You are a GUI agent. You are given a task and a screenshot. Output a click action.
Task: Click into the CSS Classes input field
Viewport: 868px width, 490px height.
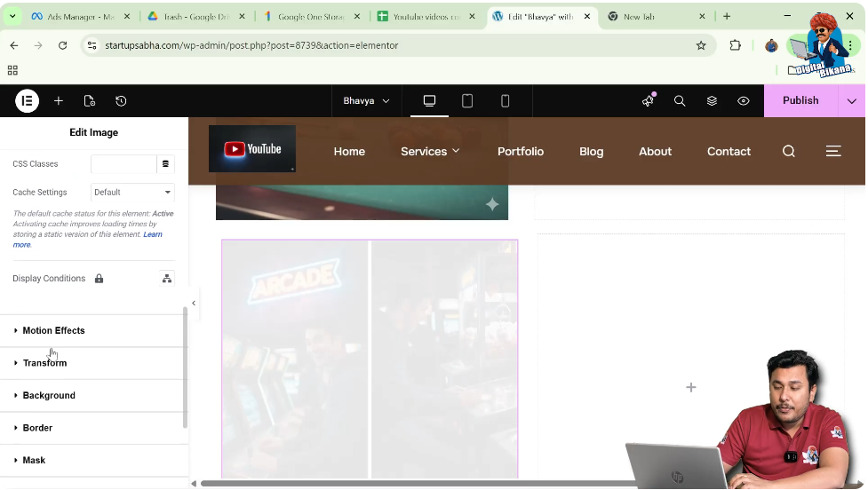pyautogui.click(x=123, y=164)
